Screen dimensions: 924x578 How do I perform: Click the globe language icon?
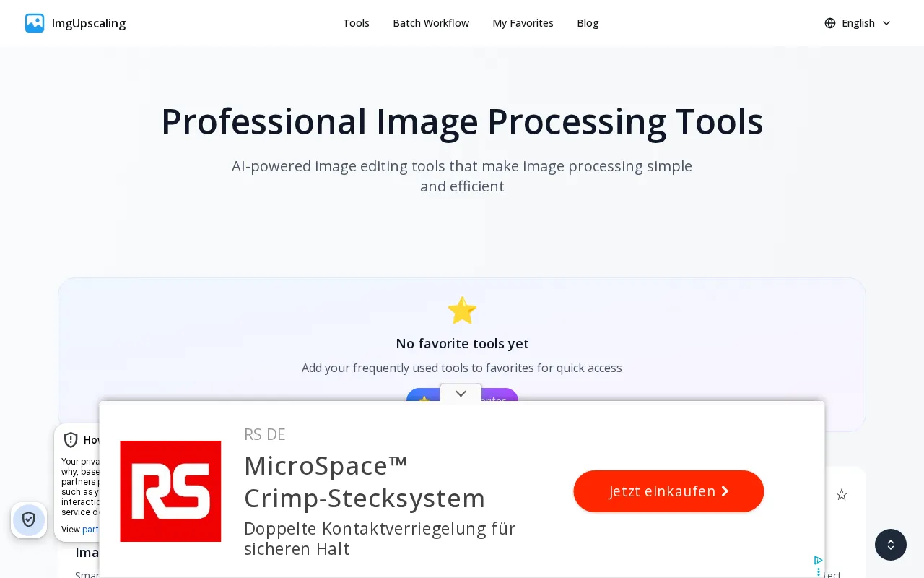[830, 23]
